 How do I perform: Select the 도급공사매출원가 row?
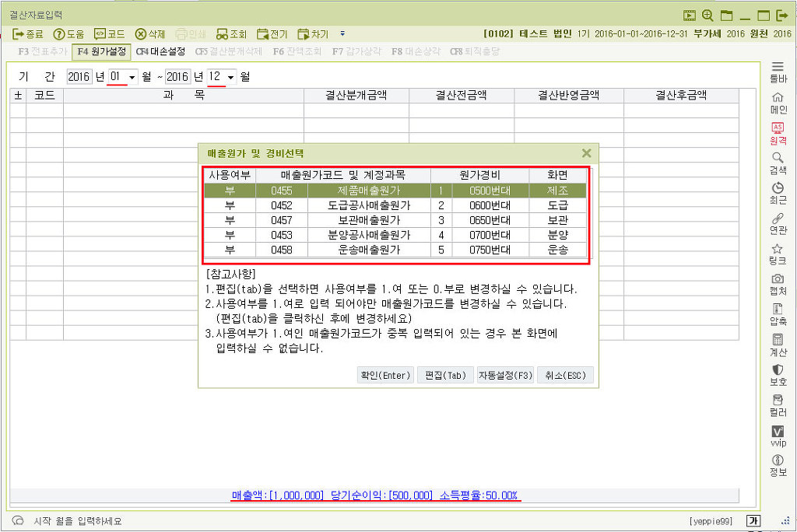[395, 205]
